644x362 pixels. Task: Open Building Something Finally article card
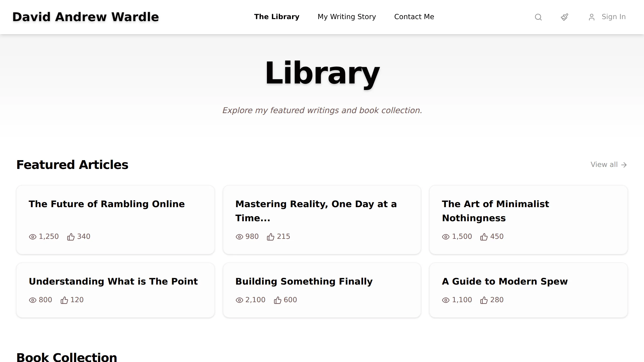point(322,290)
